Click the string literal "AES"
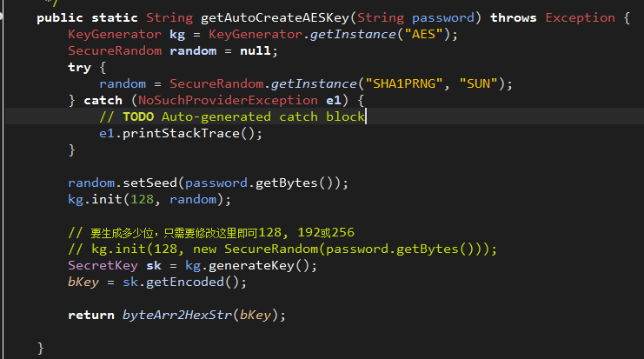Screen dimensions: 644x359 pyautogui.click(x=424, y=35)
